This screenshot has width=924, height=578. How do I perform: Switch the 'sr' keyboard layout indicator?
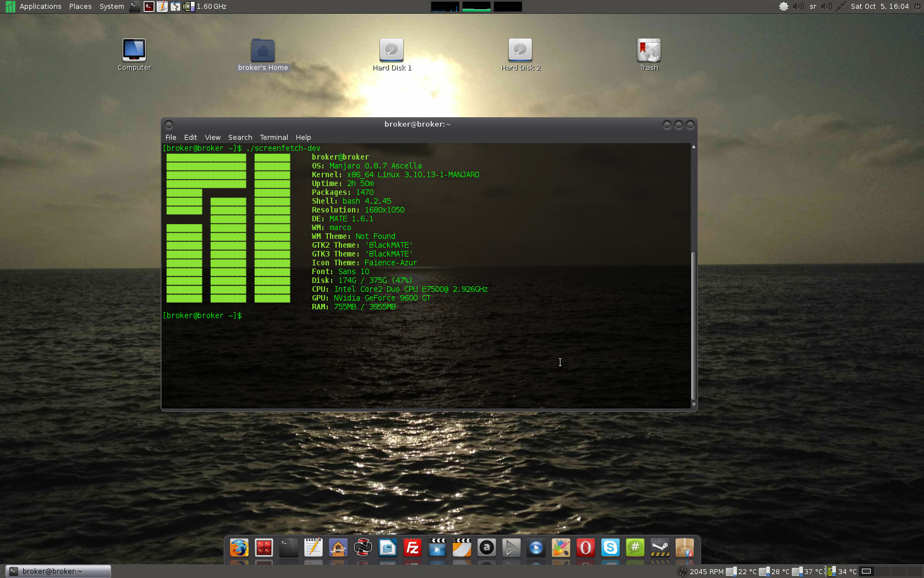tap(813, 7)
